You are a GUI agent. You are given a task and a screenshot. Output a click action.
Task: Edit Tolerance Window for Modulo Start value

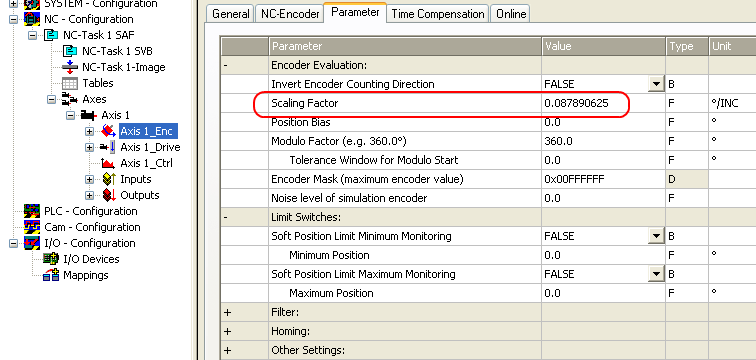pos(603,160)
